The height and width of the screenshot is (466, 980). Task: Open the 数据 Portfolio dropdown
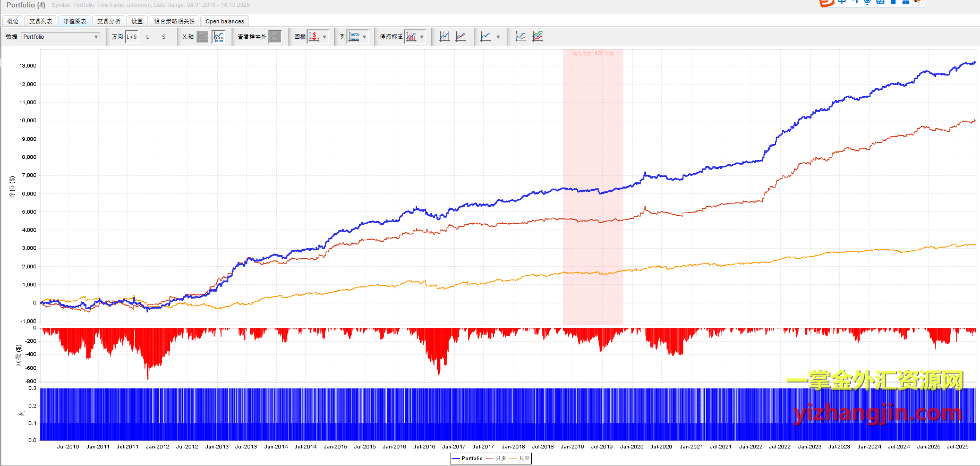pyautogui.click(x=61, y=37)
